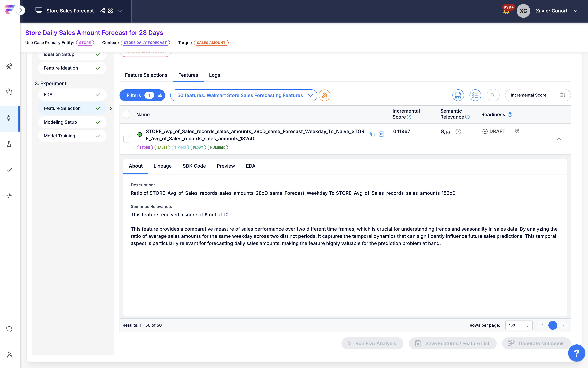Click the orange magic wand icon
The width and height of the screenshot is (588, 368).
click(324, 95)
